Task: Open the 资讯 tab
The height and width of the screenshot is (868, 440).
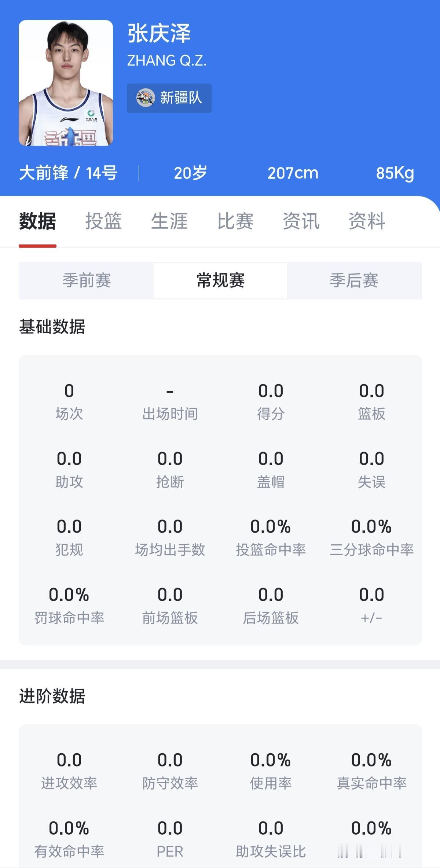Action: tap(301, 221)
